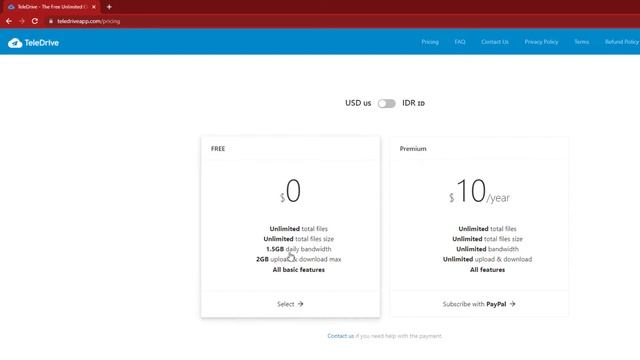The height and width of the screenshot is (360, 640).
Task: Open the FAQ nav link
Action: 460,42
